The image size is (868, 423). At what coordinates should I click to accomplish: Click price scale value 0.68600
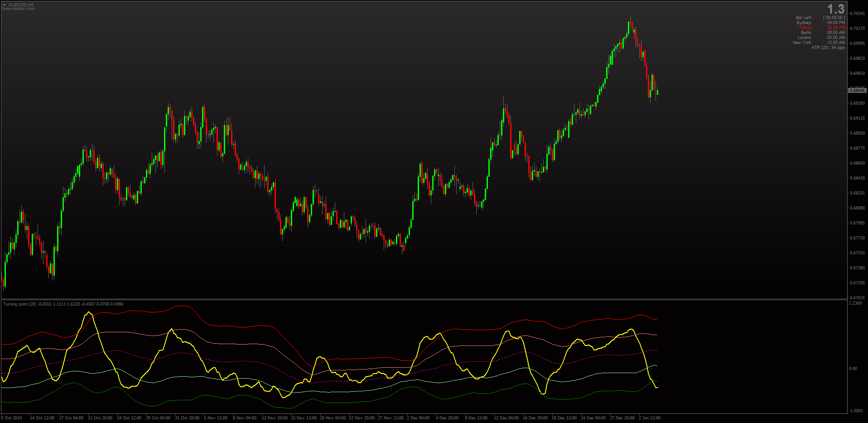pyautogui.click(x=858, y=163)
